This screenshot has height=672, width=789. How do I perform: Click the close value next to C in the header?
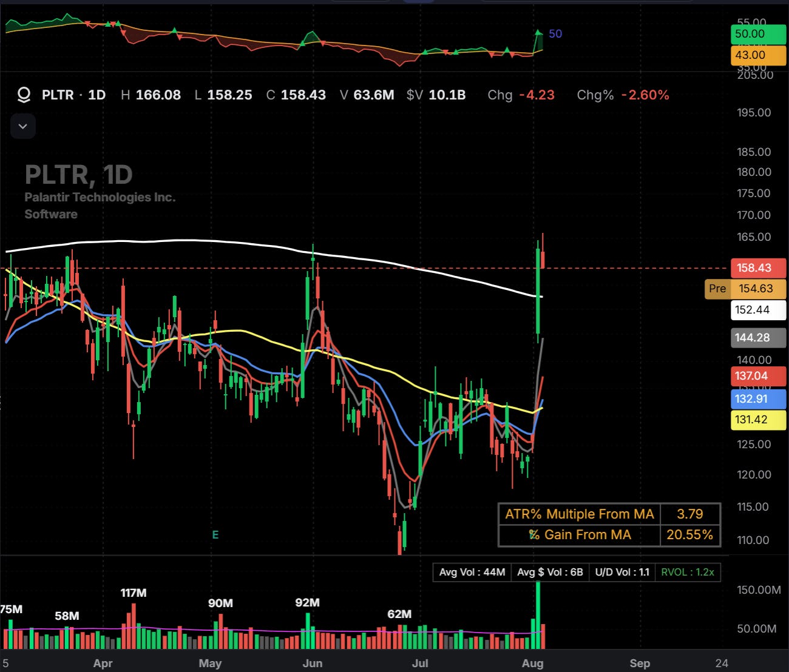[x=303, y=95]
